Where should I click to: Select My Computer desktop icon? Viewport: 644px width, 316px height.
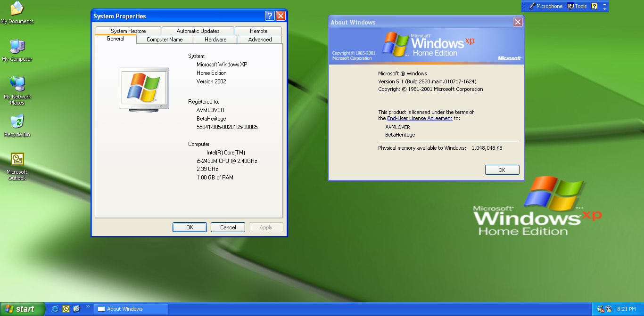[x=17, y=50]
